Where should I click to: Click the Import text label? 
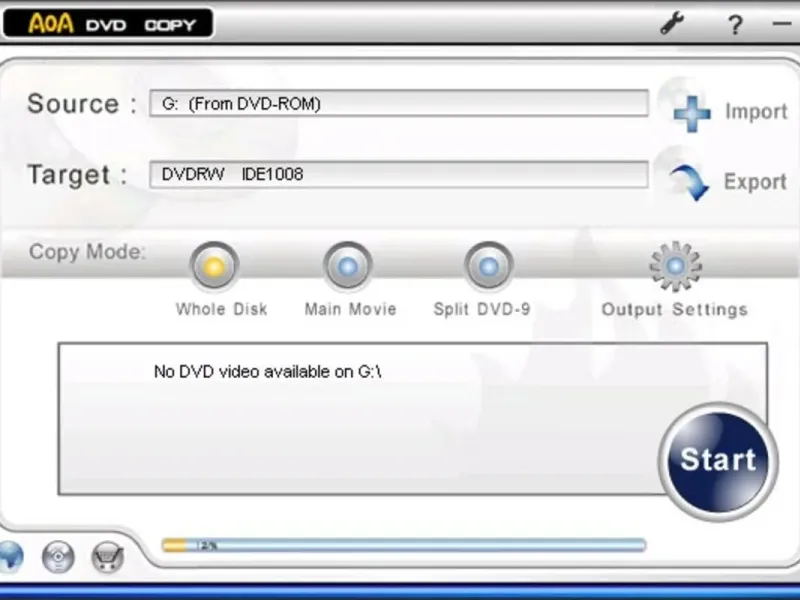(756, 111)
